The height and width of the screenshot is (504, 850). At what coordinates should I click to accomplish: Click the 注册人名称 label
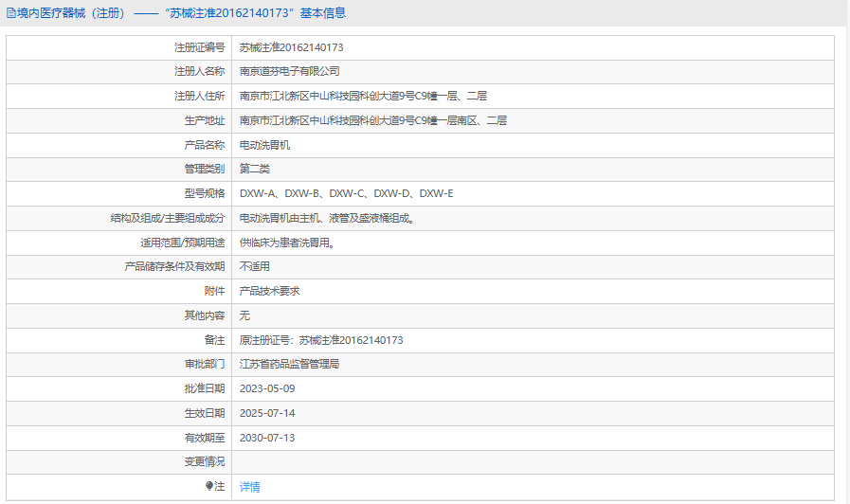click(x=200, y=72)
